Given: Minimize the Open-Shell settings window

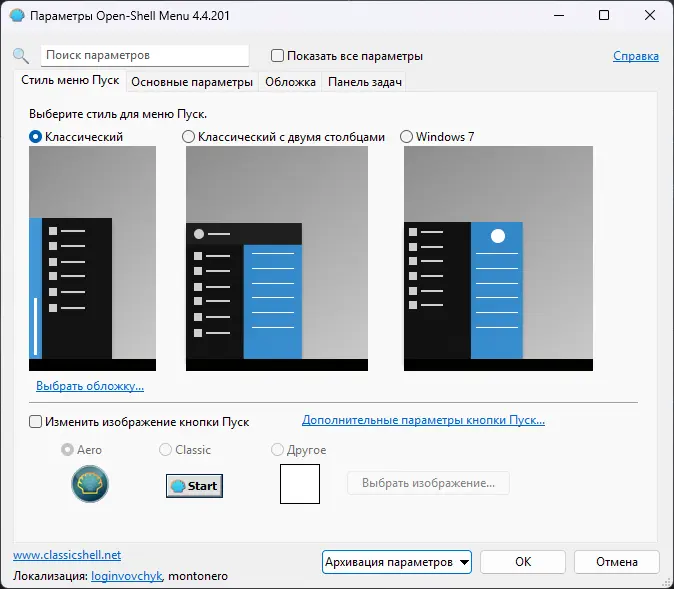Looking at the screenshot, I should pos(559,15).
